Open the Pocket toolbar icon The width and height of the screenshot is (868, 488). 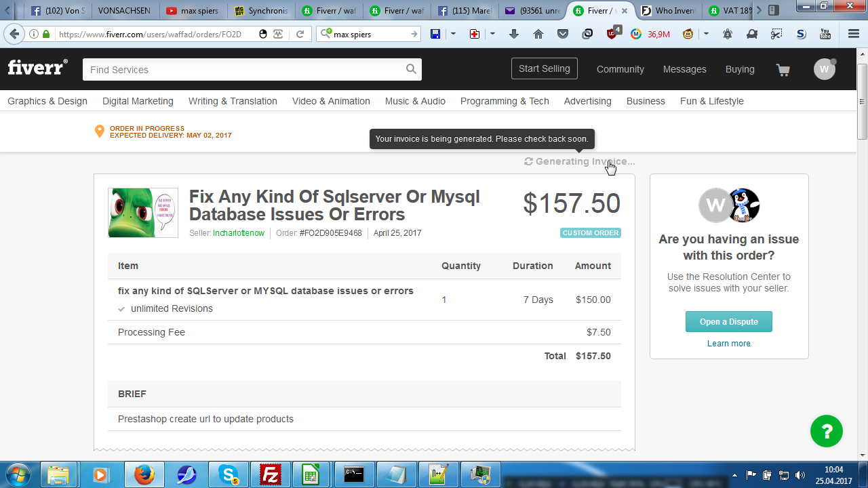[x=563, y=34]
